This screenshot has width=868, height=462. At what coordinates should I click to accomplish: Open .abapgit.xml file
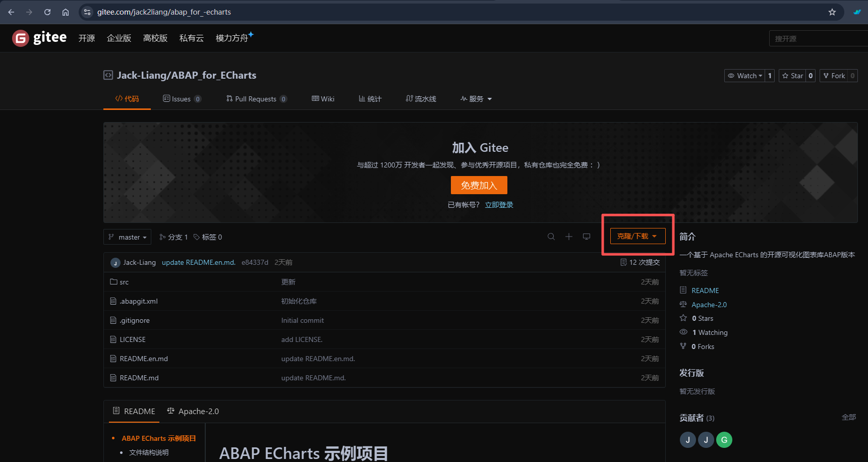click(x=139, y=301)
